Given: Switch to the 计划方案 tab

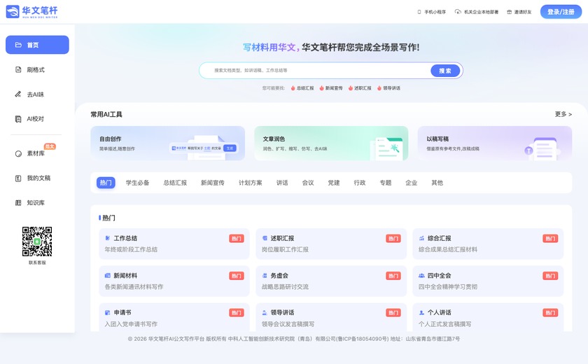Looking at the screenshot, I should pyautogui.click(x=251, y=183).
